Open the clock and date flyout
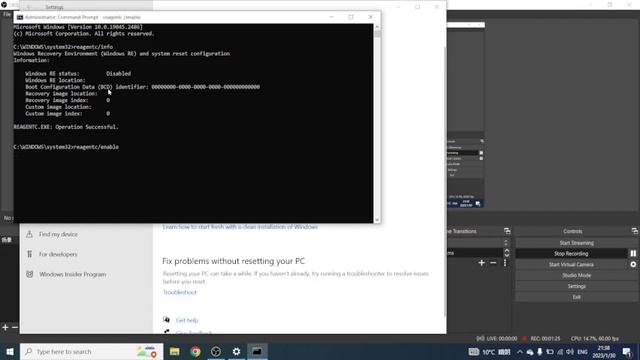This screenshot has height=360, width=640. pyautogui.click(x=604, y=352)
